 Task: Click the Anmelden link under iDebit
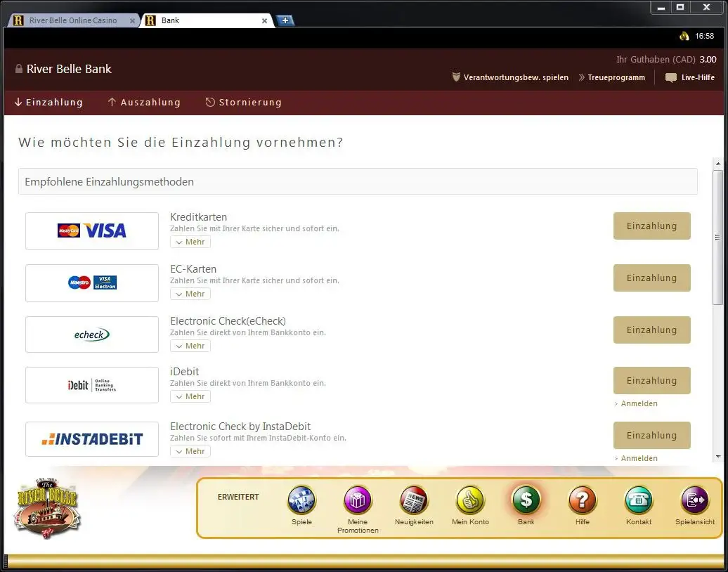[639, 403]
